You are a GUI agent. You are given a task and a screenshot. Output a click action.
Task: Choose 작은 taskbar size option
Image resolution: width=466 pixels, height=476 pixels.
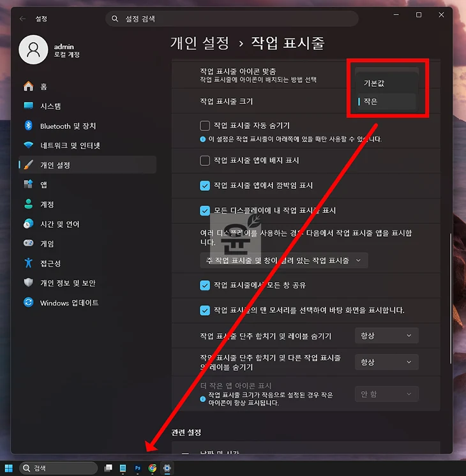click(x=387, y=101)
